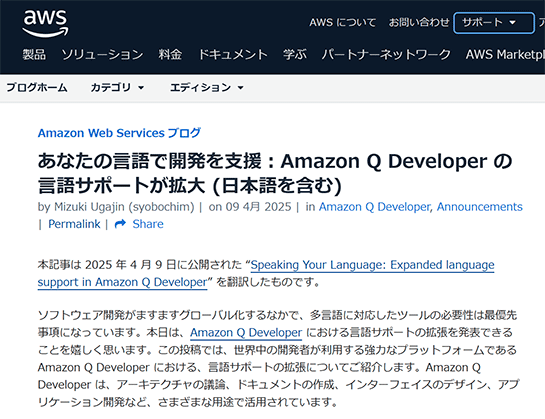The image size is (545, 419).
Task: Click お問い合わせ link
Action: (x=419, y=23)
